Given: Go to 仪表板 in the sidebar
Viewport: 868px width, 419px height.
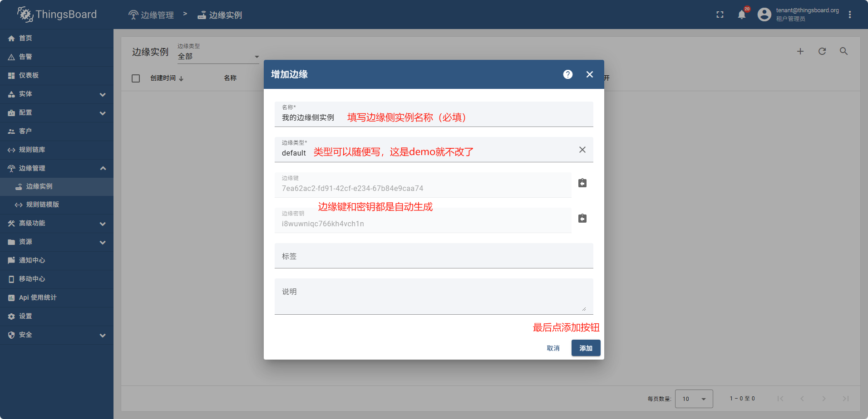Looking at the screenshot, I should [29, 75].
